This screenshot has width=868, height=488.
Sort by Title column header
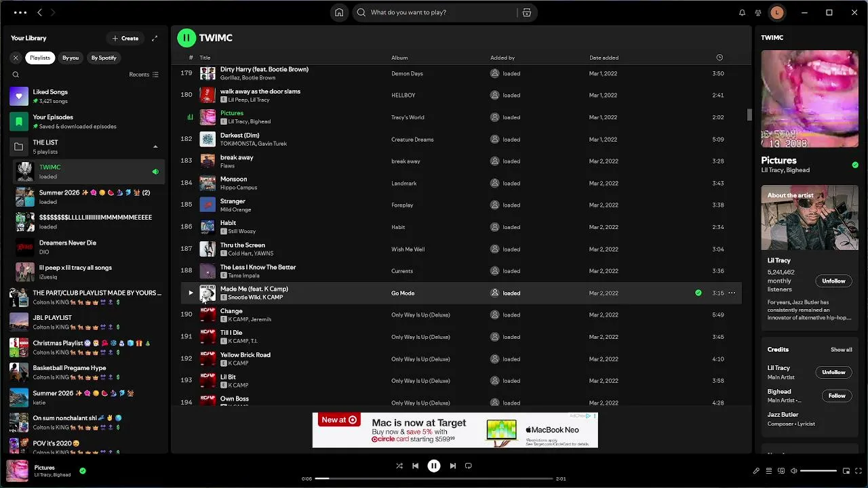click(x=205, y=58)
